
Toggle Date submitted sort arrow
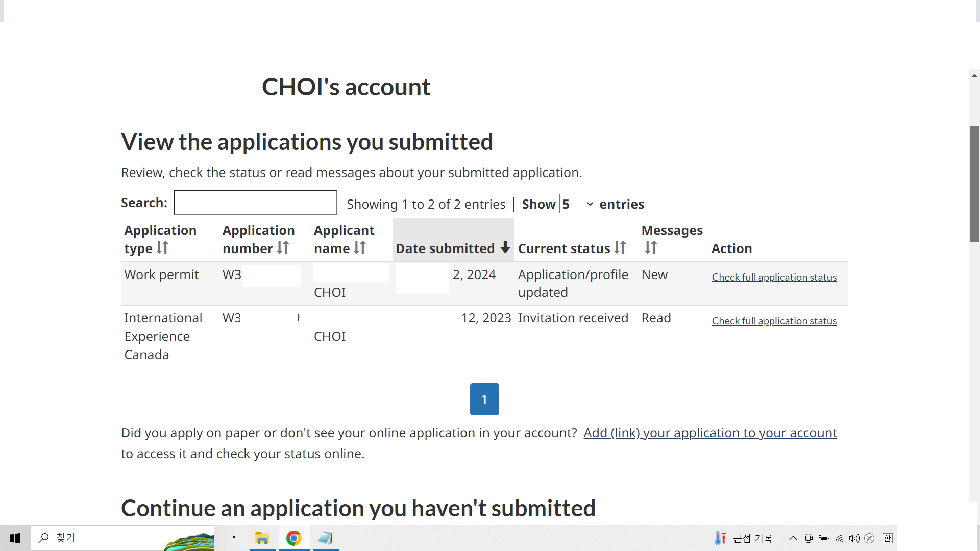505,247
